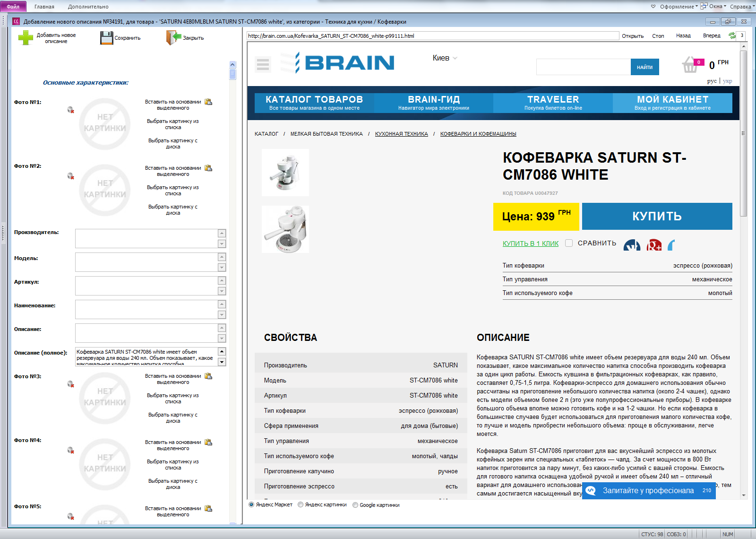Screen dimensions: 756x539
Task: Open the Киев city dropdown
Action: (x=445, y=58)
